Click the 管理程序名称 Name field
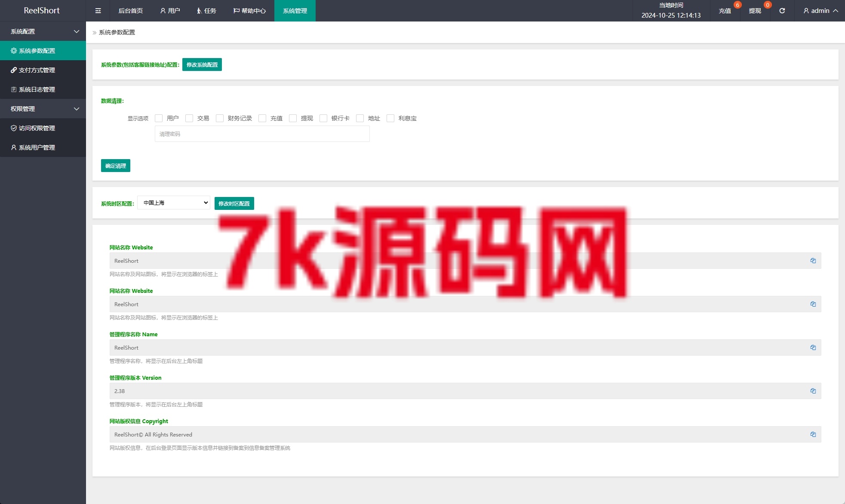 click(x=465, y=347)
